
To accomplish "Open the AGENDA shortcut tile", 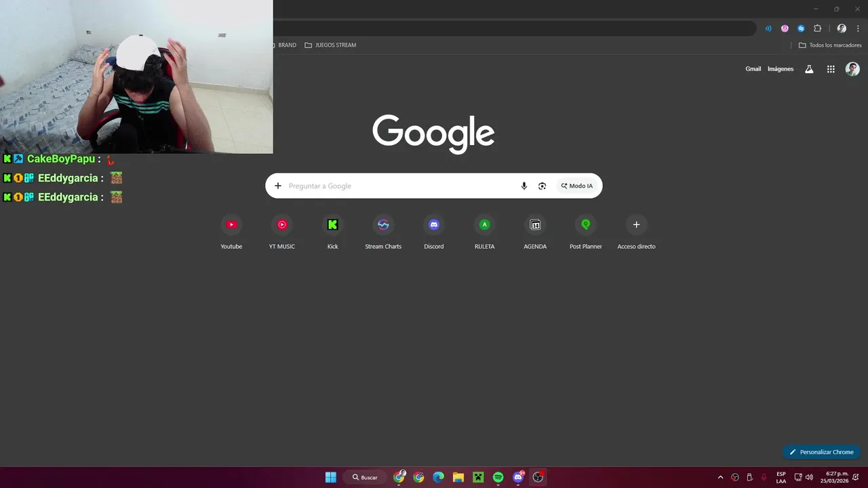I will (535, 232).
